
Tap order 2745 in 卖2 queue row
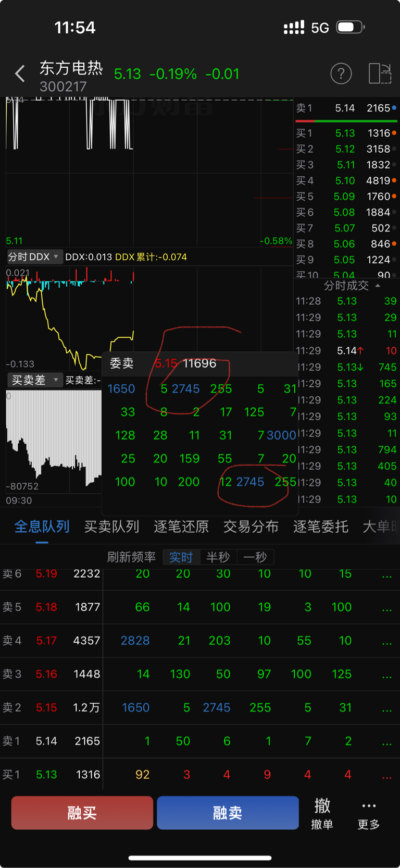pyautogui.click(x=216, y=708)
